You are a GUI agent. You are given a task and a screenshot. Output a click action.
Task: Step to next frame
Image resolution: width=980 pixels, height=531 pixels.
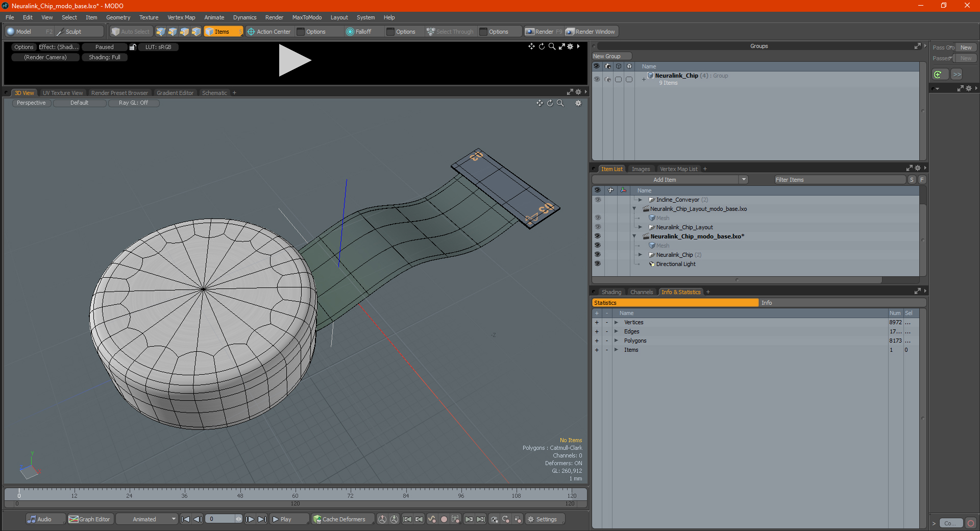[x=250, y=519]
